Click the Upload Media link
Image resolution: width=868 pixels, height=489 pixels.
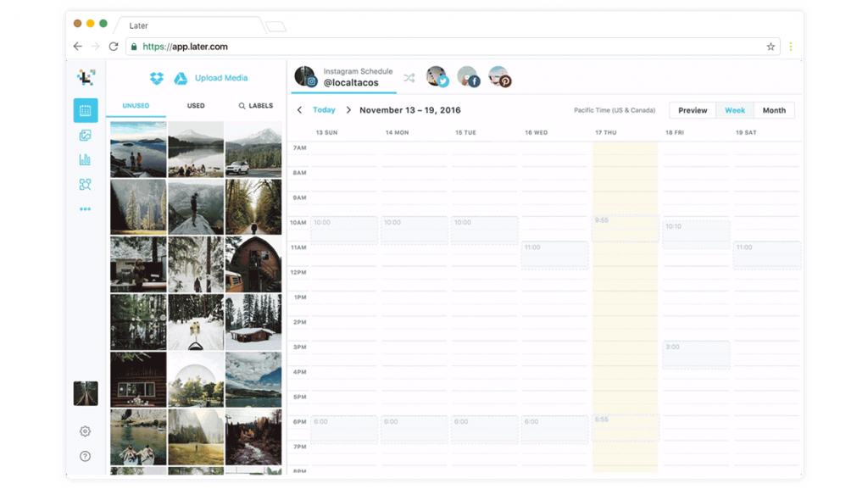pos(221,78)
